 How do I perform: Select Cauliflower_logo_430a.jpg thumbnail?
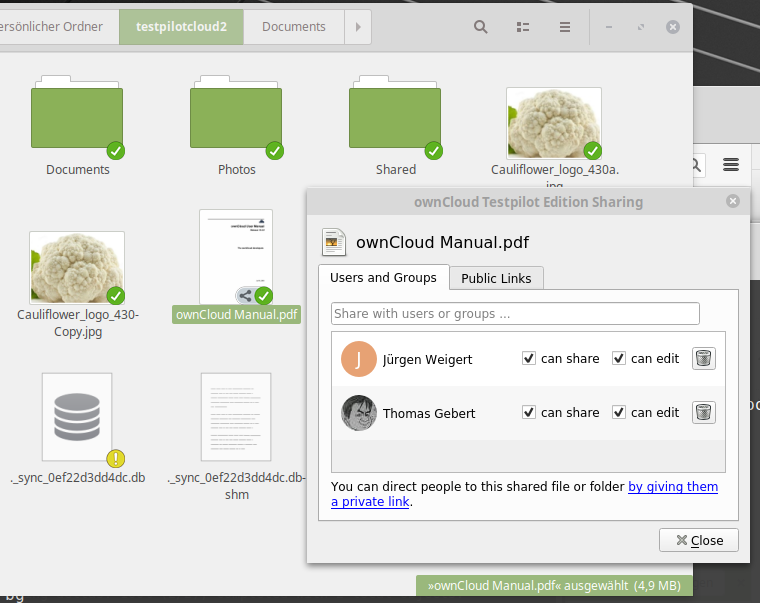click(554, 123)
